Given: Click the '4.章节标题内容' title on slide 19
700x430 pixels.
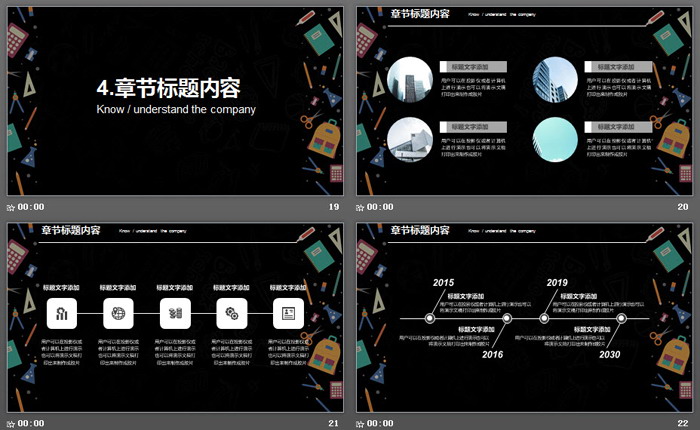Looking at the screenshot, I should [x=168, y=88].
